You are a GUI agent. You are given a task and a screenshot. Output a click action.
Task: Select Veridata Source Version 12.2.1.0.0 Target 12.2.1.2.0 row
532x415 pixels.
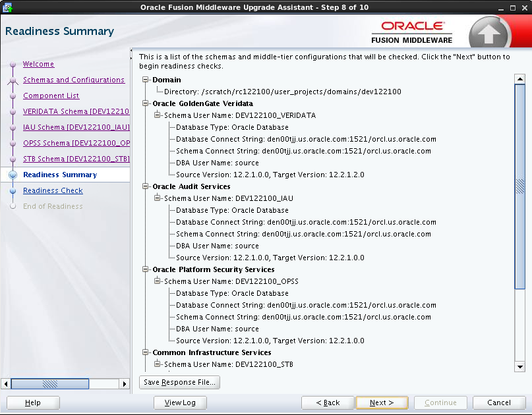point(270,175)
